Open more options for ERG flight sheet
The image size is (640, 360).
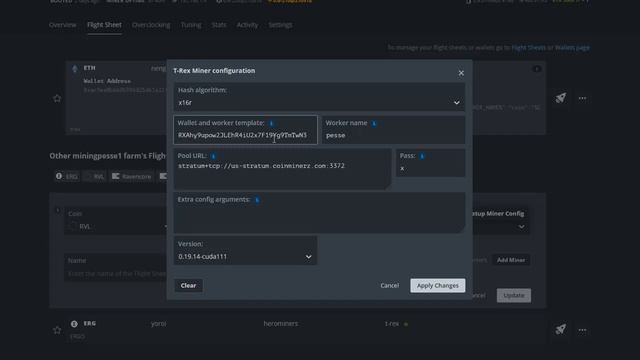pos(582,330)
